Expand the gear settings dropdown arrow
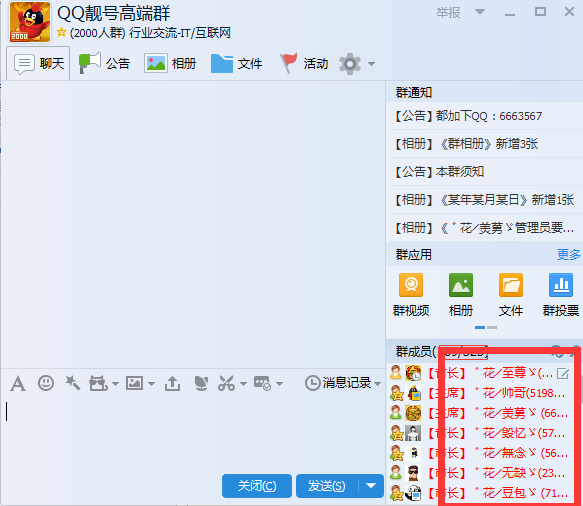Image resolution: width=583 pixels, height=506 pixels. [371, 64]
